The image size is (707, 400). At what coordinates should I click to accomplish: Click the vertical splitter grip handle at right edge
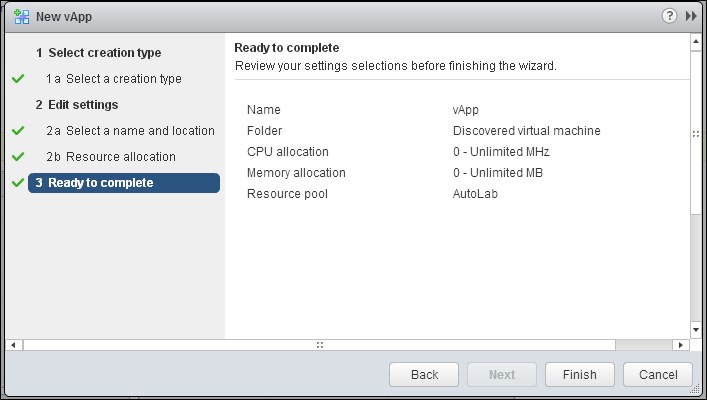pyautogui.click(x=696, y=134)
